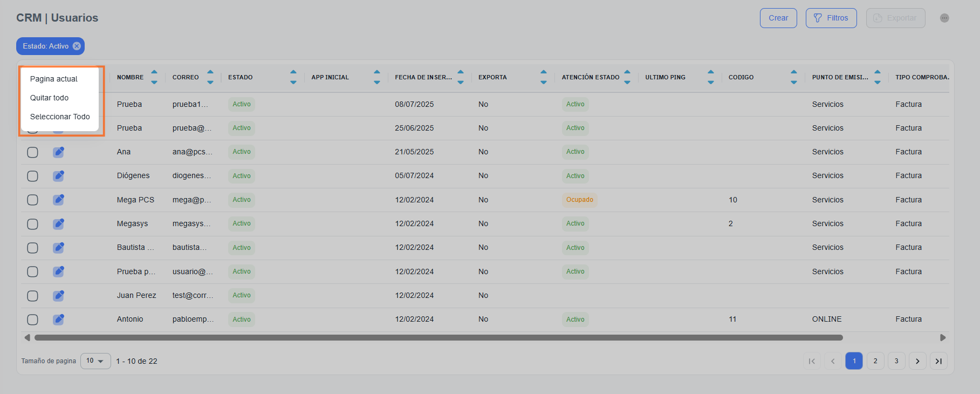Choose Pagina actual from the menu
The image size is (980, 394).
(x=54, y=79)
